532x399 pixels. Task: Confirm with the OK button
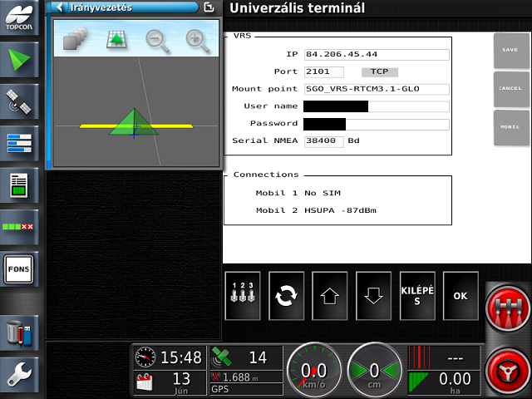[460, 296]
